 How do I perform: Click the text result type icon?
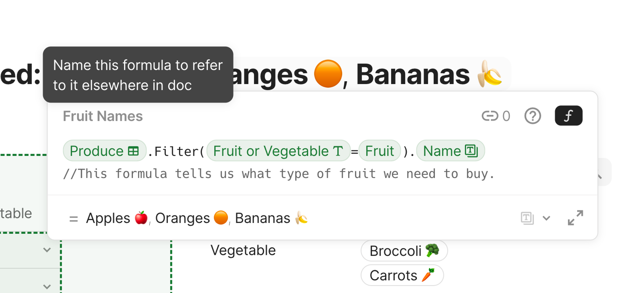[527, 218]
